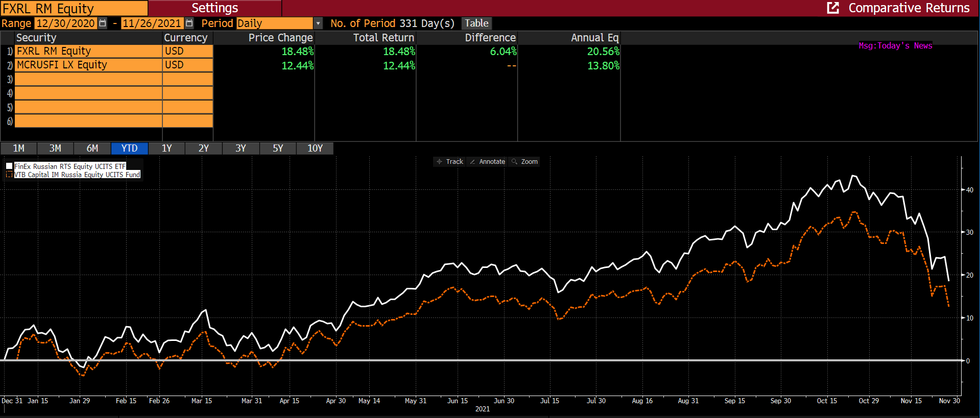Screen dimensions: 980x418
Task: Click the Annual Eq column header
Action: click(595, 38)
